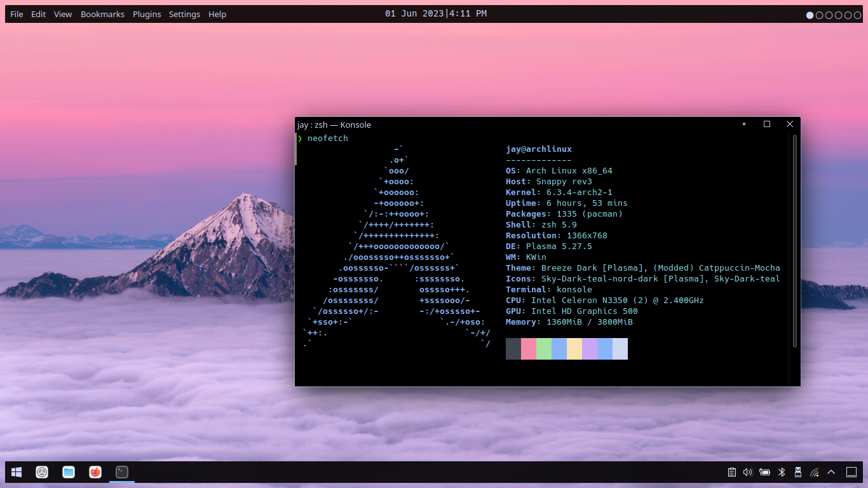Open the Edit menu
This screenshot has width=868, height=488.
39,14
